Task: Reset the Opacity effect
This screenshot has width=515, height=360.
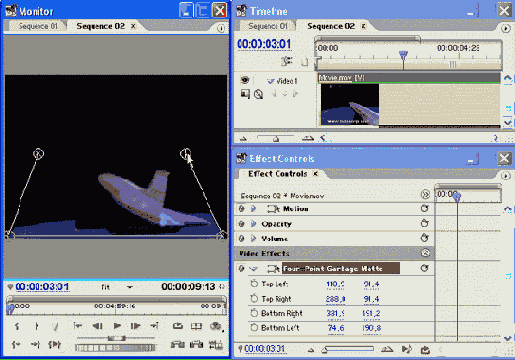Action: click(x=424, y=223)
